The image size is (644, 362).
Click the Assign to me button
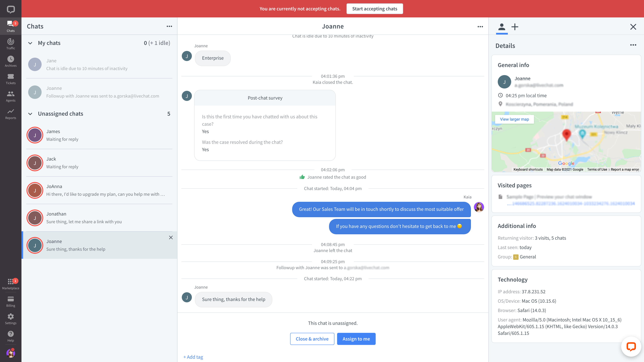pyautogui.click(x=356, y=339)
